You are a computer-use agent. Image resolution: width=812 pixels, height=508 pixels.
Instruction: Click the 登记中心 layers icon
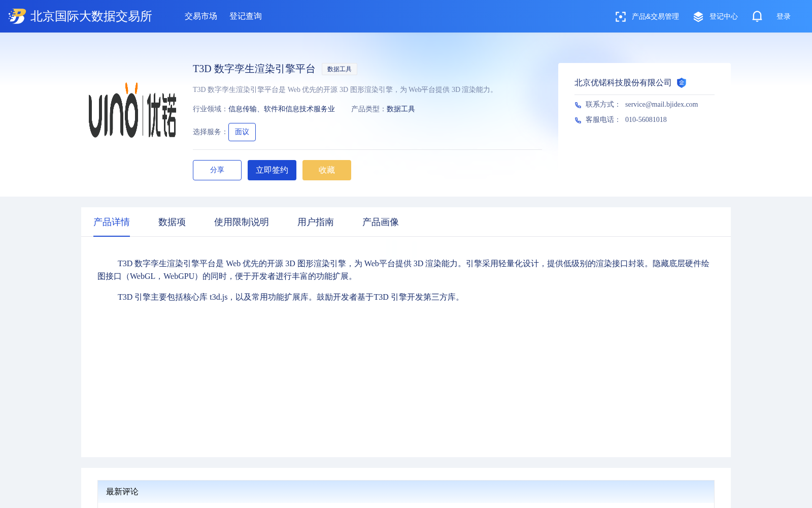698,17
